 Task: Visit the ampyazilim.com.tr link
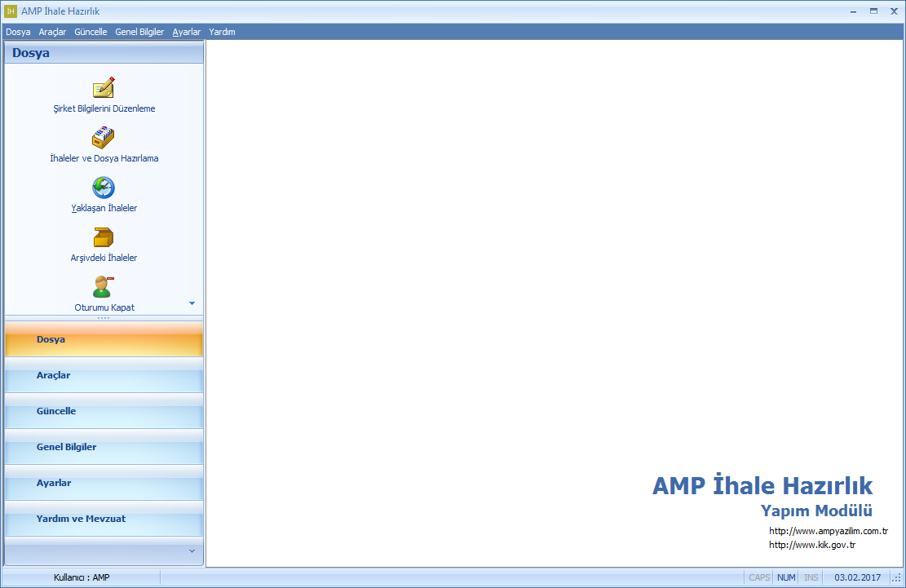828,531
